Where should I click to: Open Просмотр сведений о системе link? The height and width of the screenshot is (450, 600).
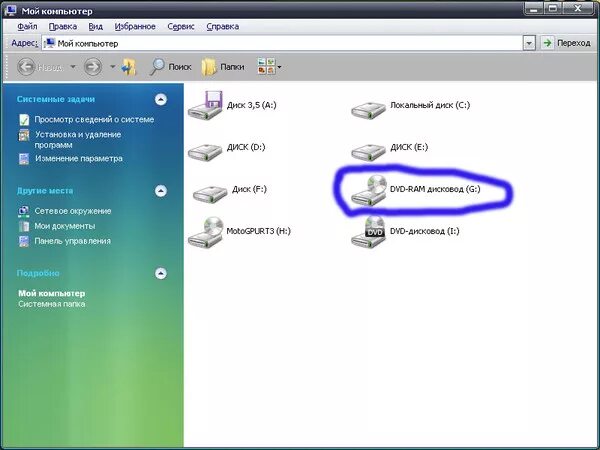click(x=94, y=119)
